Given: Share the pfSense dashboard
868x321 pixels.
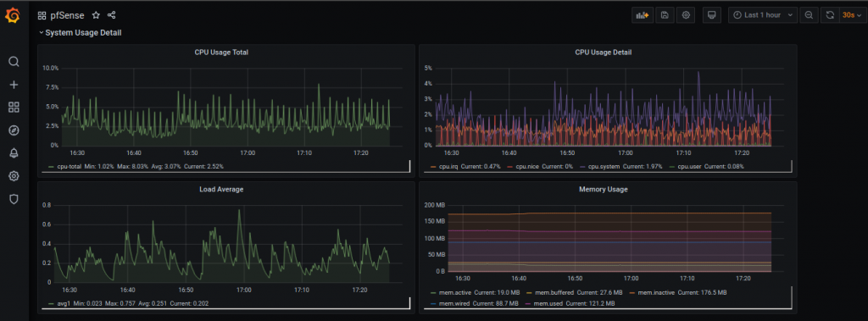Looking at the screenshot, I should click(x=111, y=15).
